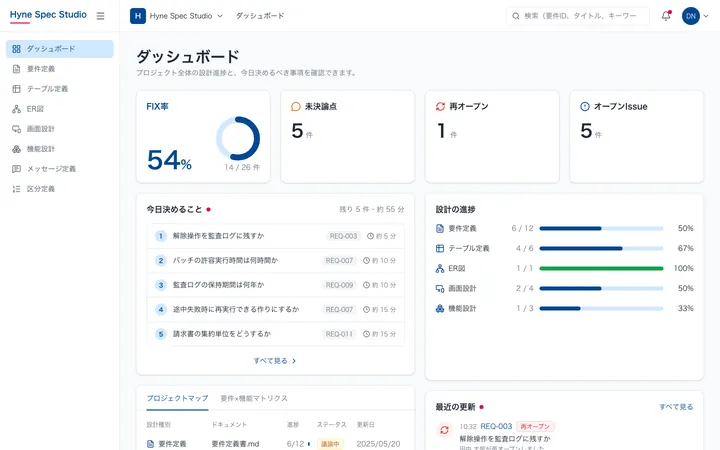Open REQ-003 link in 最近の更新
The height and width of the screenshot is (450, 720).
[x=496, y=427]
